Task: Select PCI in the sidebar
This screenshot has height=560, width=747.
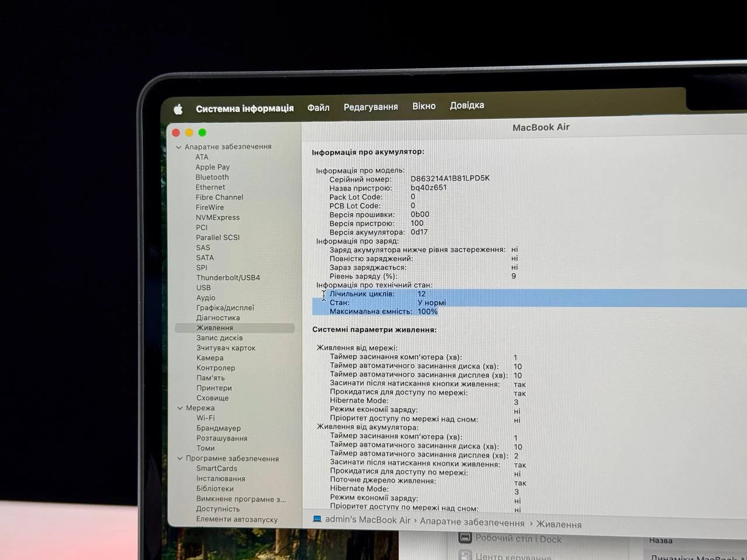Action: 201,228
